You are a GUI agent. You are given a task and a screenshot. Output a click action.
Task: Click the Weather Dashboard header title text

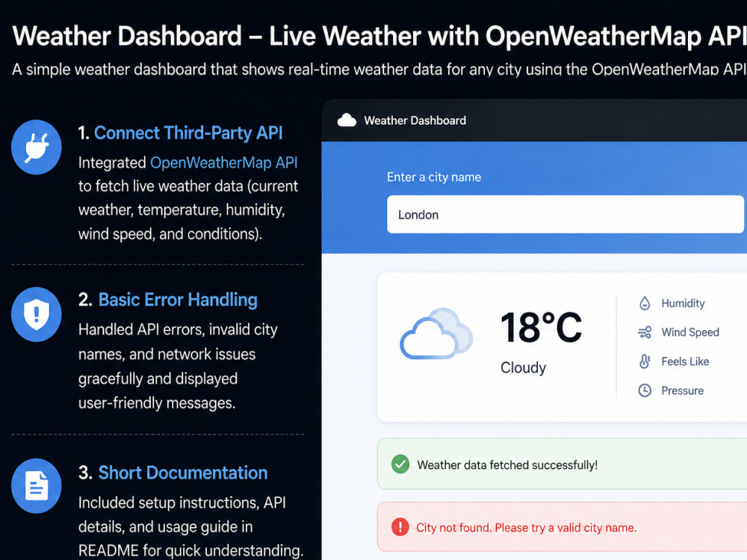coord(415,120)
